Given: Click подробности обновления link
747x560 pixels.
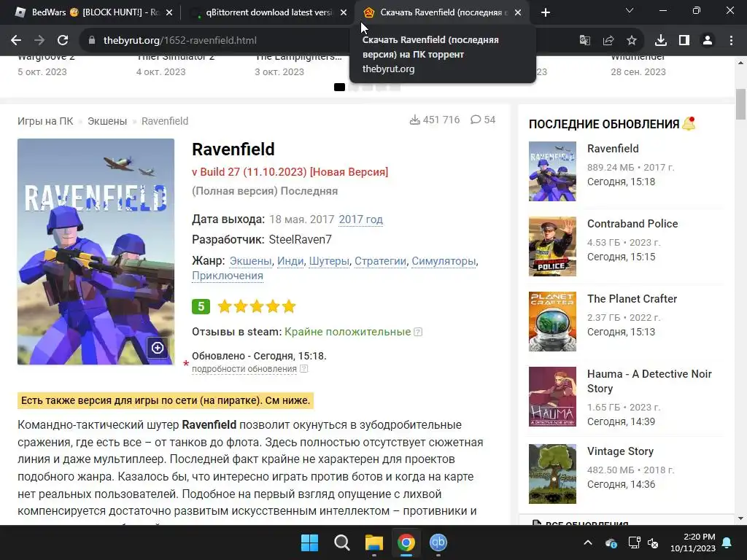Looking at the screenshot, I should click(244, 369).
